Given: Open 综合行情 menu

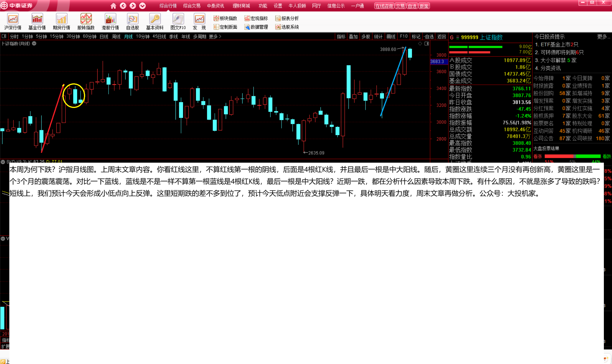Looking at the screenshot, I should [168, 6].
